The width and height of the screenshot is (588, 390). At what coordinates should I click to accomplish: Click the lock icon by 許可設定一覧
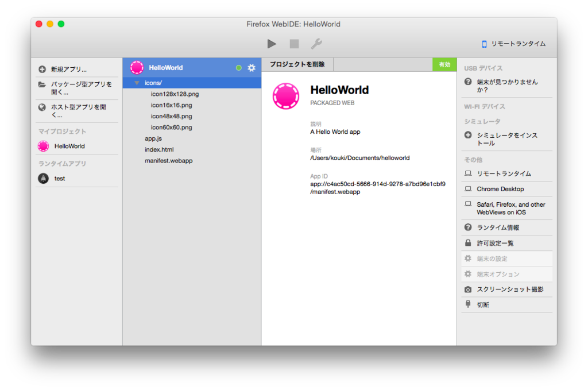[x=468, y=243]
